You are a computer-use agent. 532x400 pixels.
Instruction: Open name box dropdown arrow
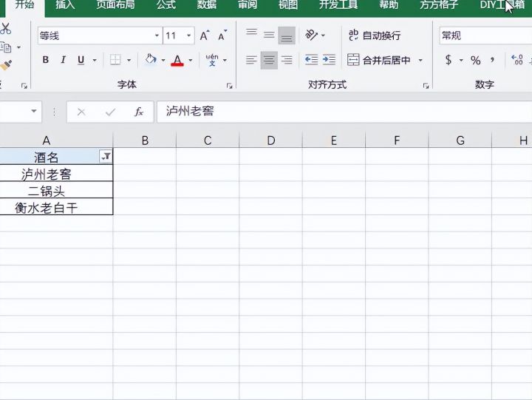pyautogui.click(x=33, y=111)
